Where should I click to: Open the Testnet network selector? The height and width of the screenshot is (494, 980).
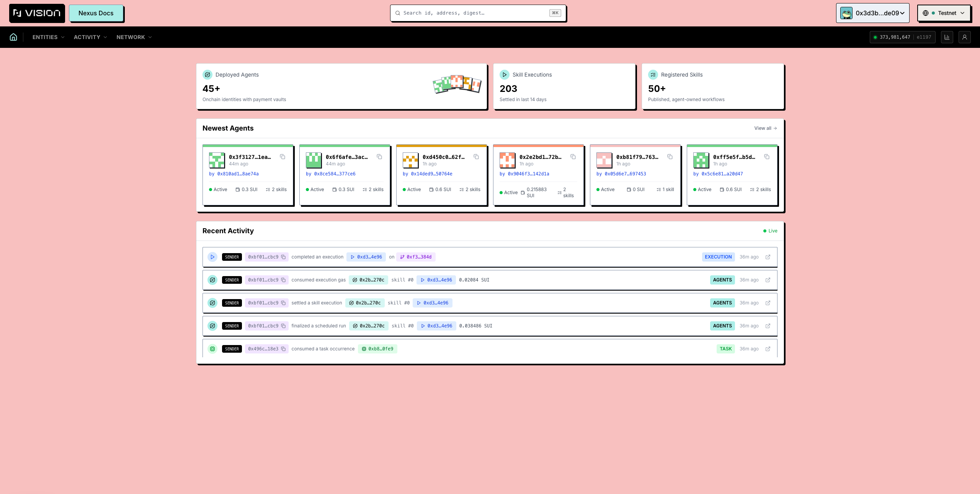944,13
